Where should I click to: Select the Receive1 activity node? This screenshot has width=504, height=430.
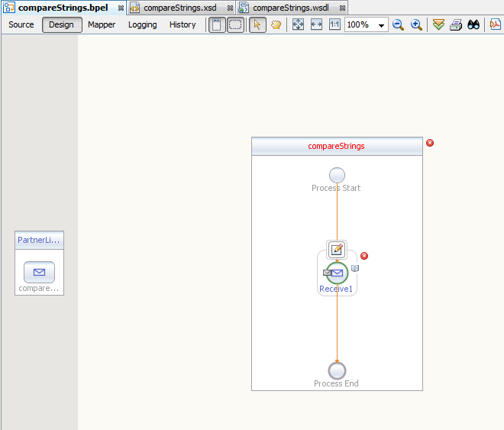click(x=337, y=273)
